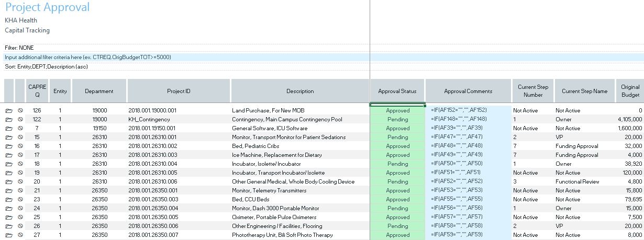Select Approved status cell for Land Purchase

(397, 111)
